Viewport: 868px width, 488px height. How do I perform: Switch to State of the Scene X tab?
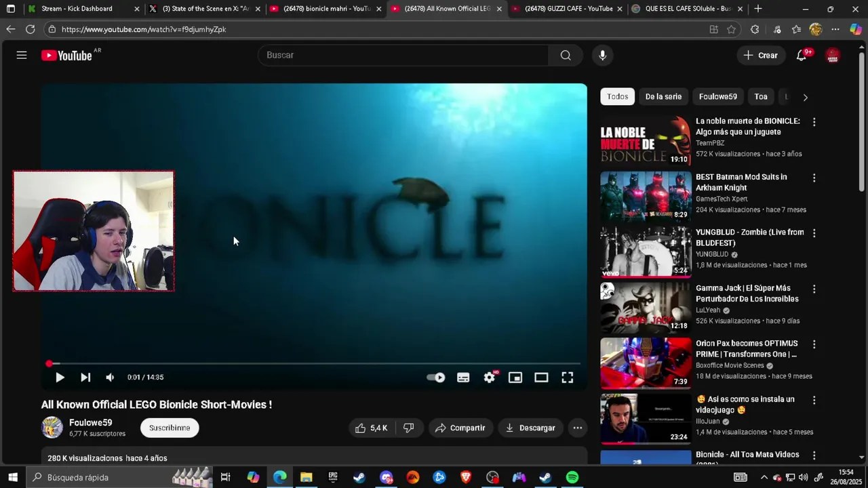pos(204,9)
